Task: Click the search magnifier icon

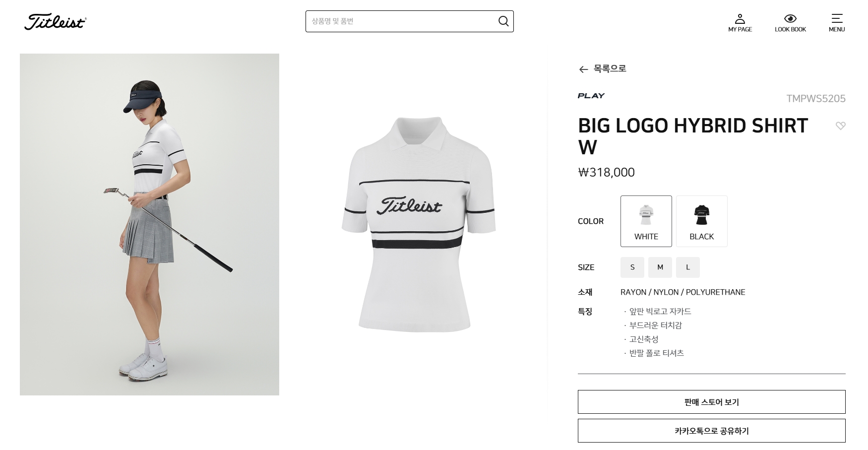Action: (x=503, y=21)
